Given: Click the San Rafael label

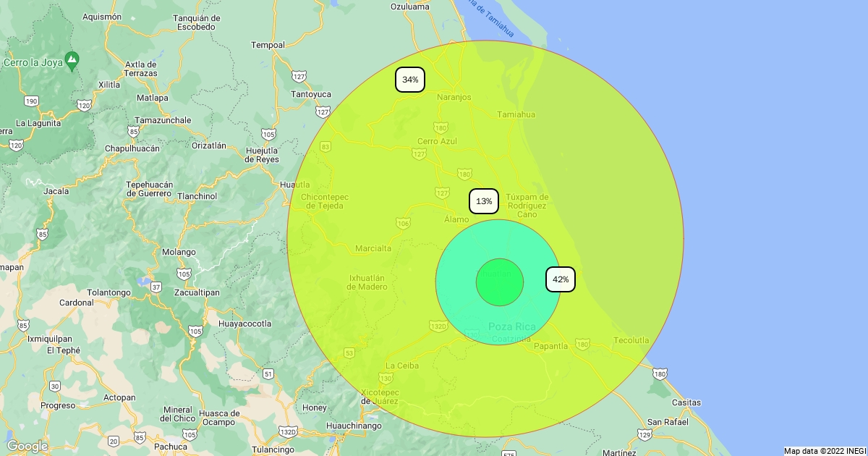Looking at the screenshot, I should (x=666, y=422).
